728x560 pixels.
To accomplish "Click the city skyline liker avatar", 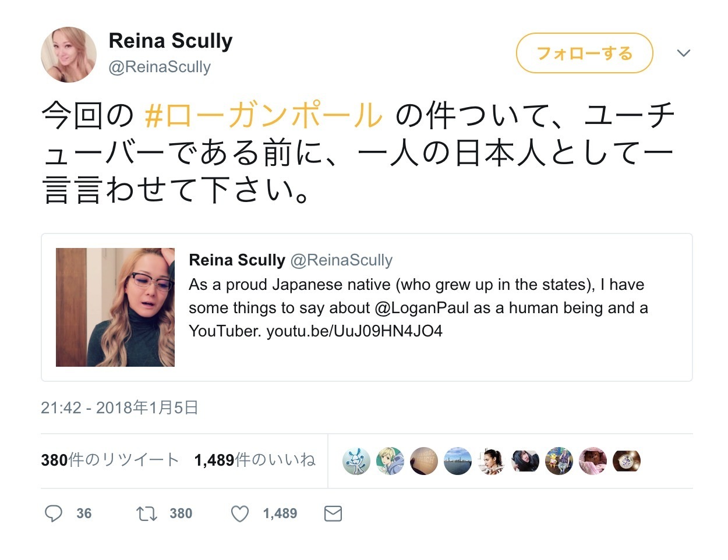I will [458, 461].
